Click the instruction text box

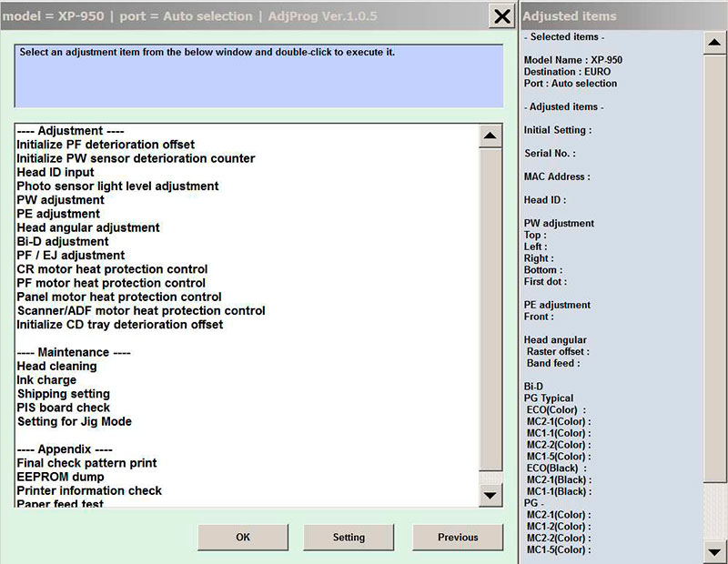[x=259, y=76]
